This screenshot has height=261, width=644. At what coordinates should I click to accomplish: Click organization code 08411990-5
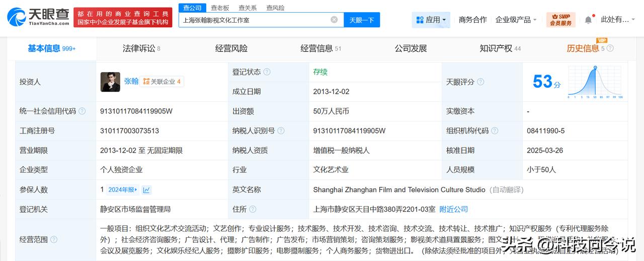point(545,130)
